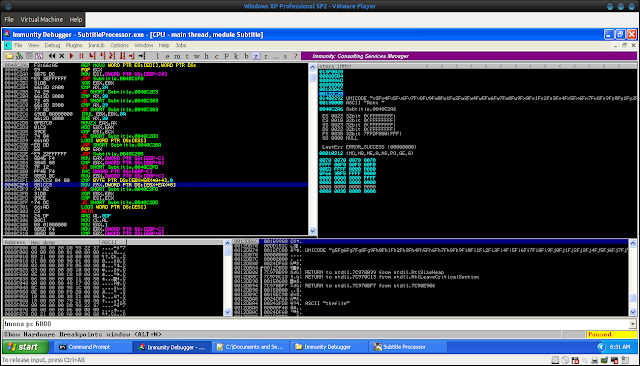Open Windows list with 'w' button

[197, 56]
